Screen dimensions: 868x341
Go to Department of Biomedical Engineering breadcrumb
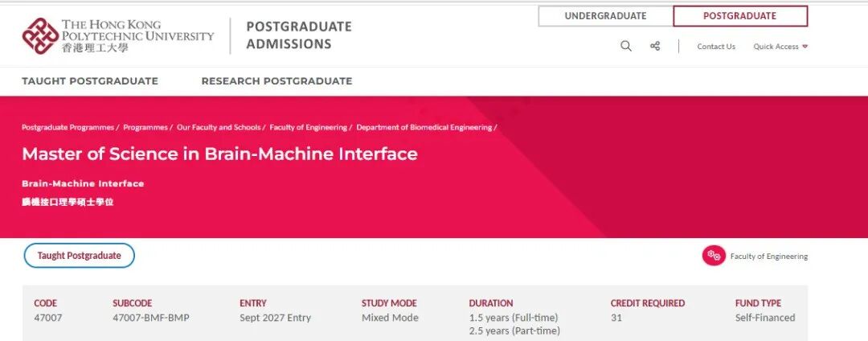coord(424,127)
